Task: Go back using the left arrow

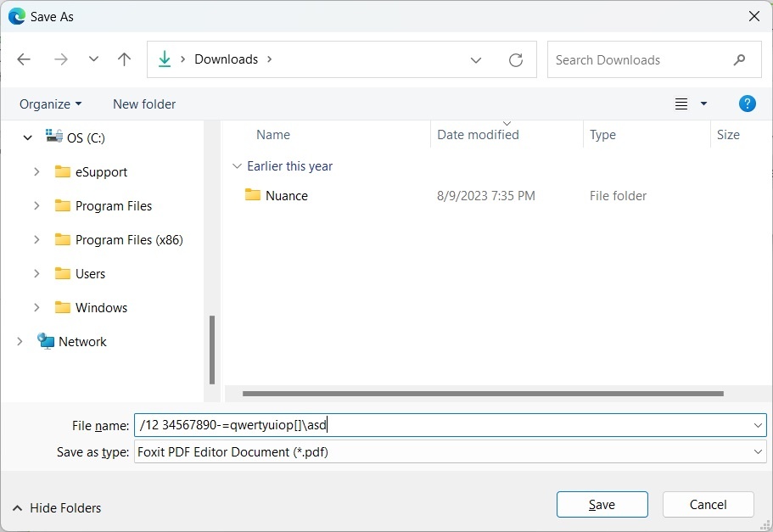Action: pyautogui.click(x=24, y=59)
